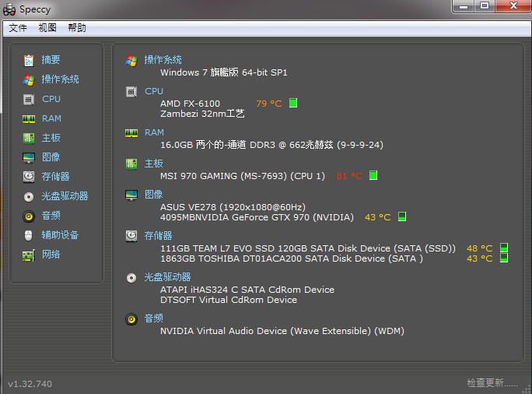Viewport: 532px width, 394px height.
Task: Click monitor icon beside 图像 summary heading
Action: 131,195
